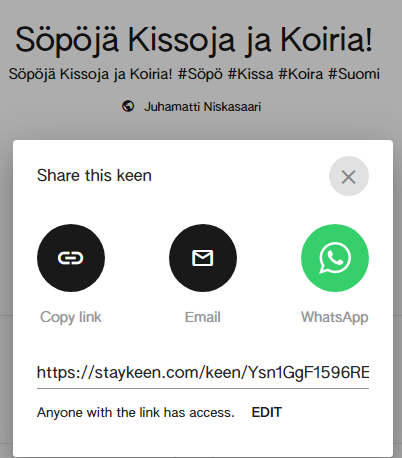
Task: Click the staykeen.com share URL field
Action: pyautogui.click(x=203, y=373)
